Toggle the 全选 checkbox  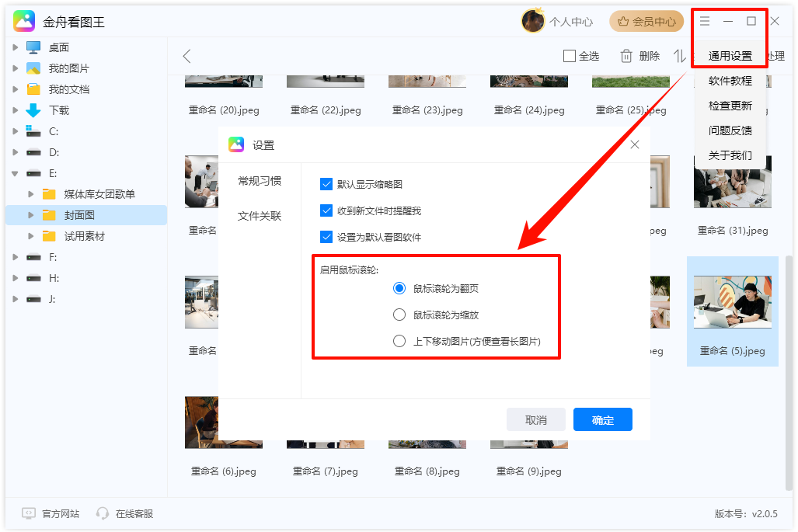570,56
